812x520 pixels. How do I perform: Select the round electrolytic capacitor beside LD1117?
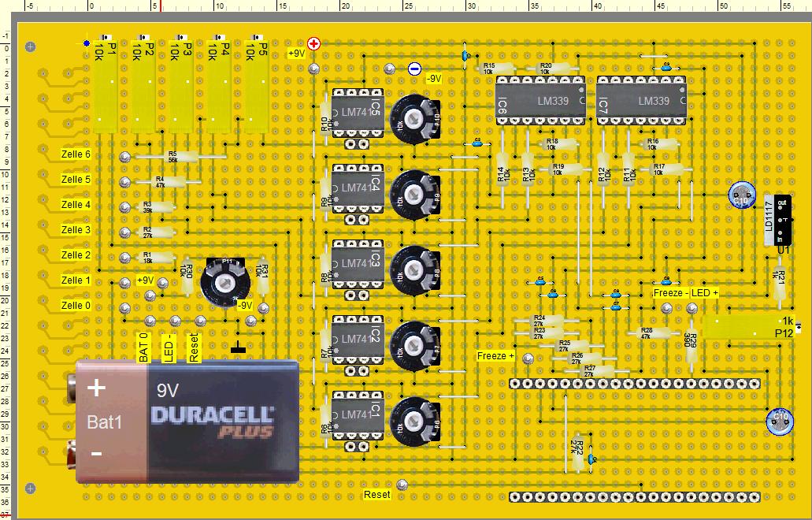(742, 195)
